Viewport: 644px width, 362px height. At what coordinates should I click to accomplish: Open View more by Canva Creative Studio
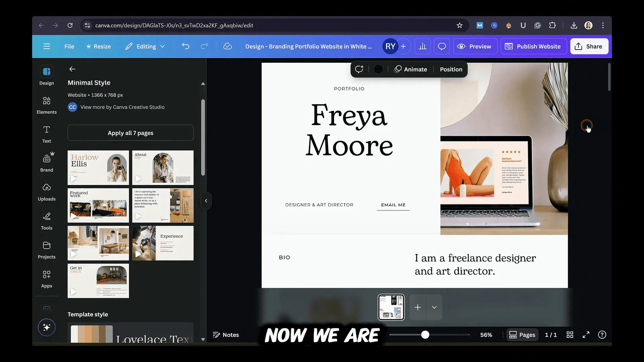(122, 107)
